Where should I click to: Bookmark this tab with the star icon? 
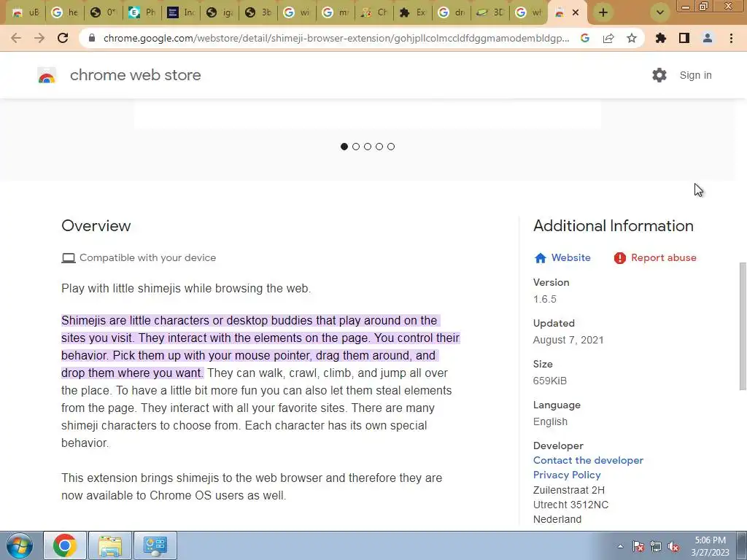[632, 38]
